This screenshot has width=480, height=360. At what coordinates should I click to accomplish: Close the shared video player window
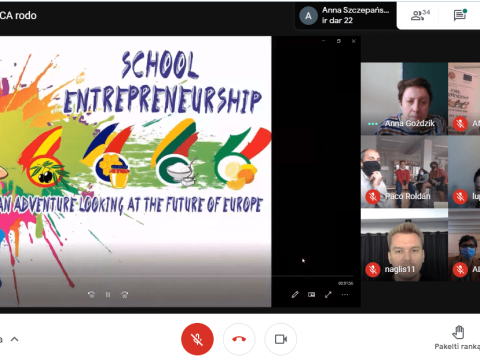point(354,41)
